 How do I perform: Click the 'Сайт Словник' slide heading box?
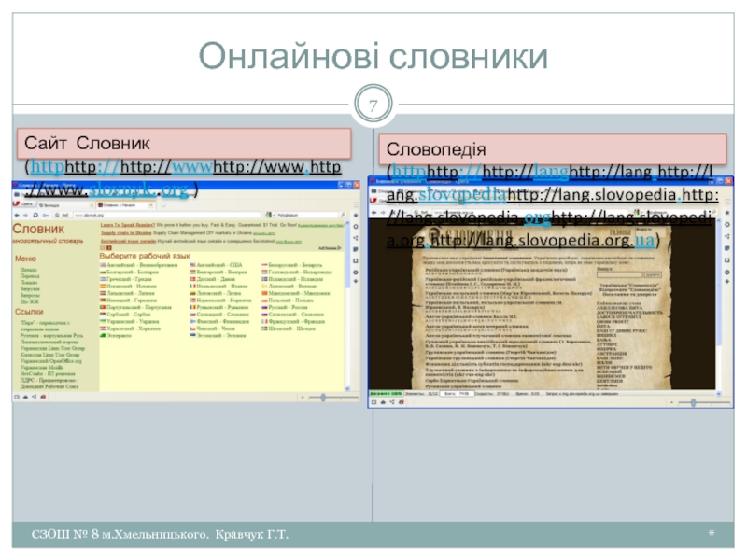(184, 143)
